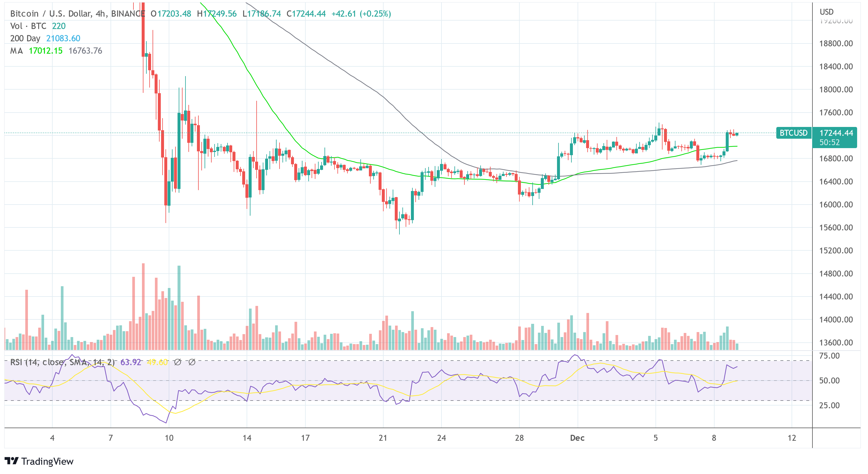This screenshot has height=474, width=868.
Task: Click the Vol · BTC indicator label
Action: click(28, 26)
